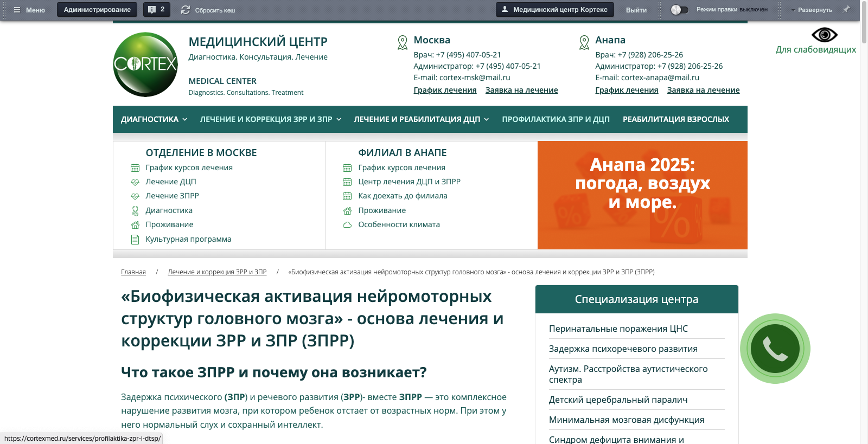Image resolution: width=868 pixels, height=444 pixels.
Task: Open the hamburger Меню in admin bar
Action: point(29,10)
